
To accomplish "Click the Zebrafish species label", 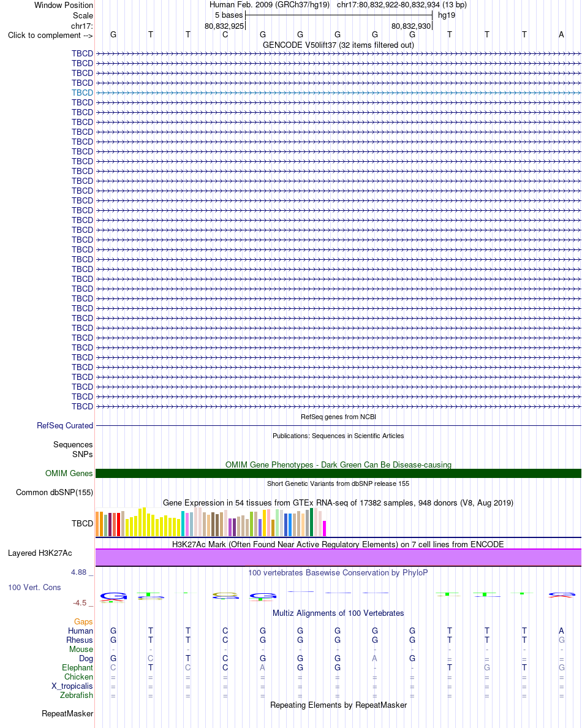I will 77,696.
